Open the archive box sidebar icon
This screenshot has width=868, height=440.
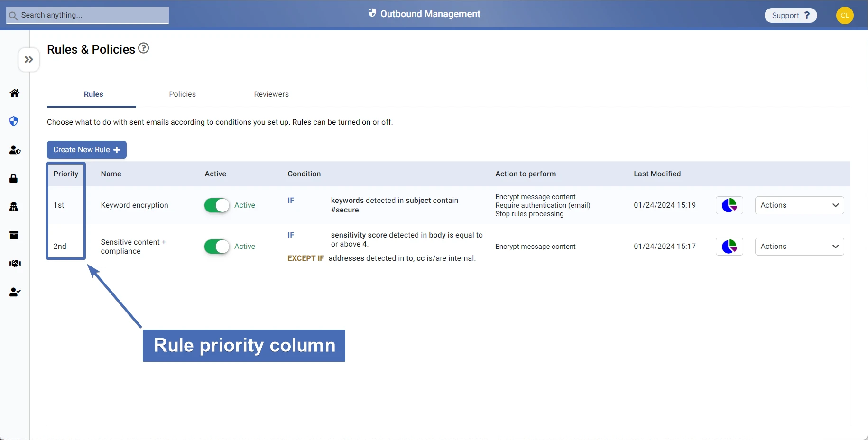(14, 235)
